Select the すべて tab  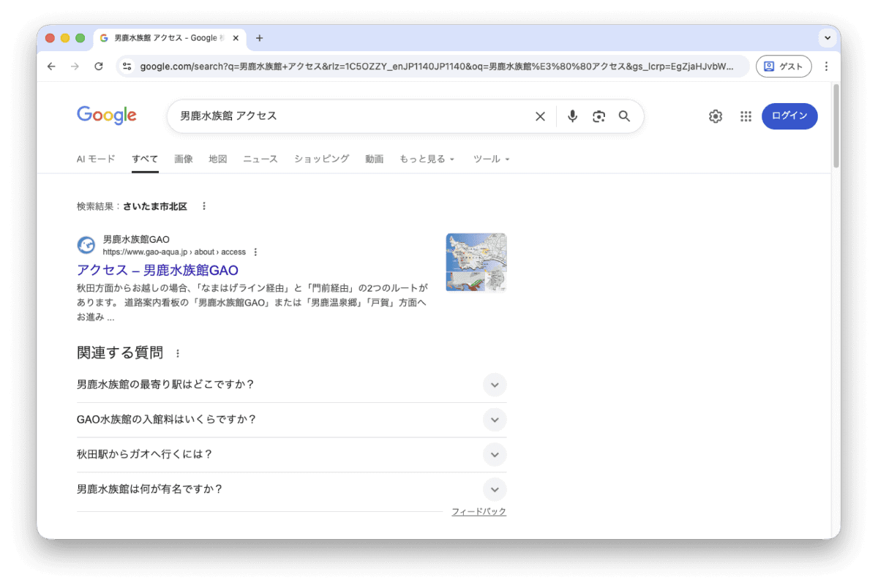tap(145, 159)
